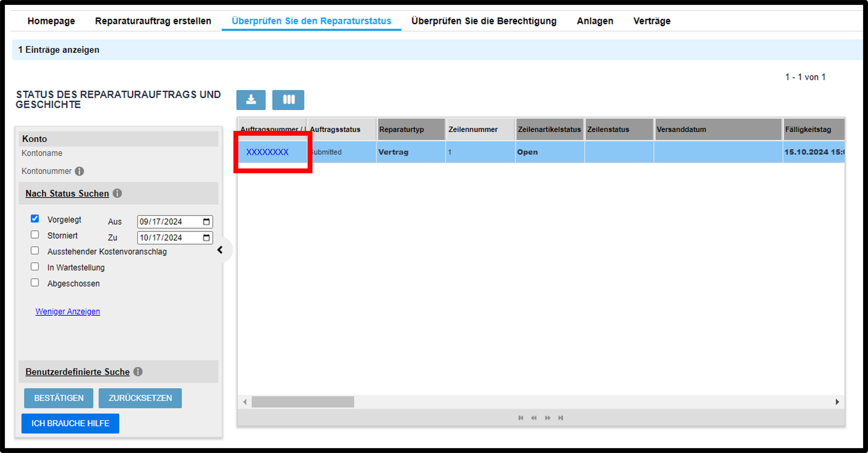This screenshot has height=453, width=868.
Task: Switch to Überprüfen Sie die Berechtigung tab
Action: (484, 21)
